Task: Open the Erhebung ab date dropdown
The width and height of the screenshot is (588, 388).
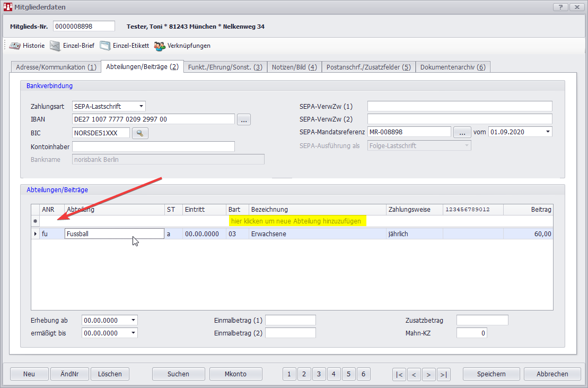Action: 133,320
